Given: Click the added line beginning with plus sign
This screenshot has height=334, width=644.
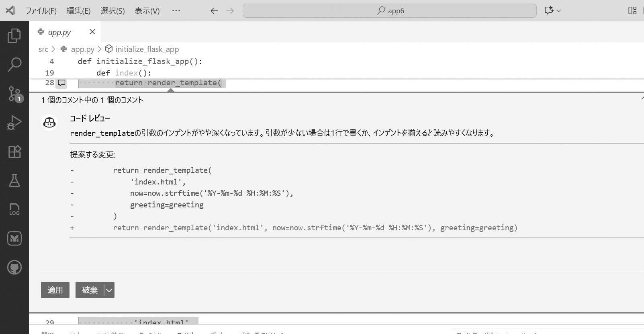Looking at the screenshot, I should click(294, 228).
